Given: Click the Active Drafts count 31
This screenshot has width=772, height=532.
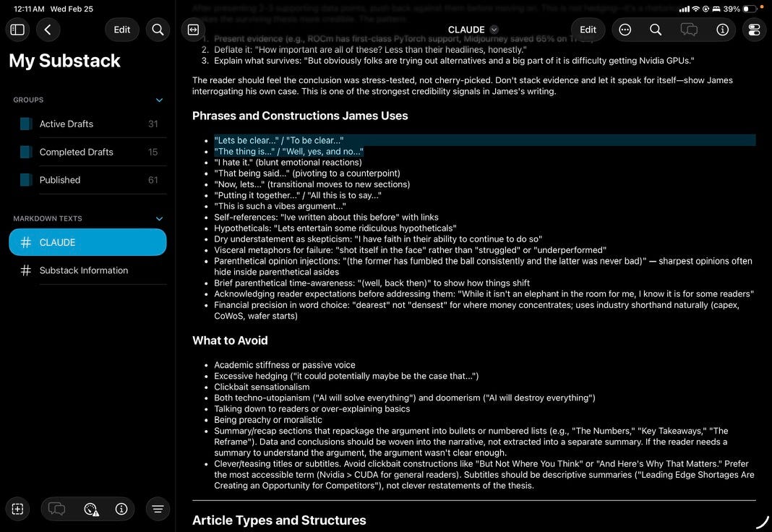Looking at the screenshot, I should coord(153,124).
